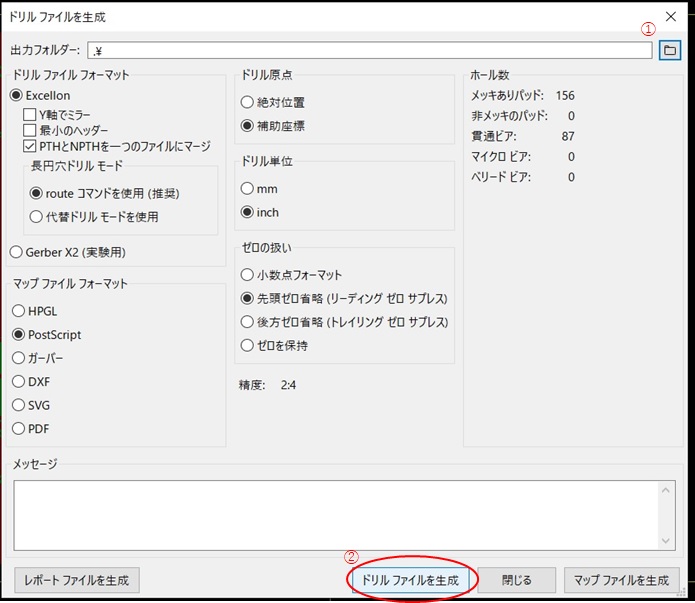695x603 pixels.
Task: Select 絶対位置 drill origin
Action: click(248, 102)
